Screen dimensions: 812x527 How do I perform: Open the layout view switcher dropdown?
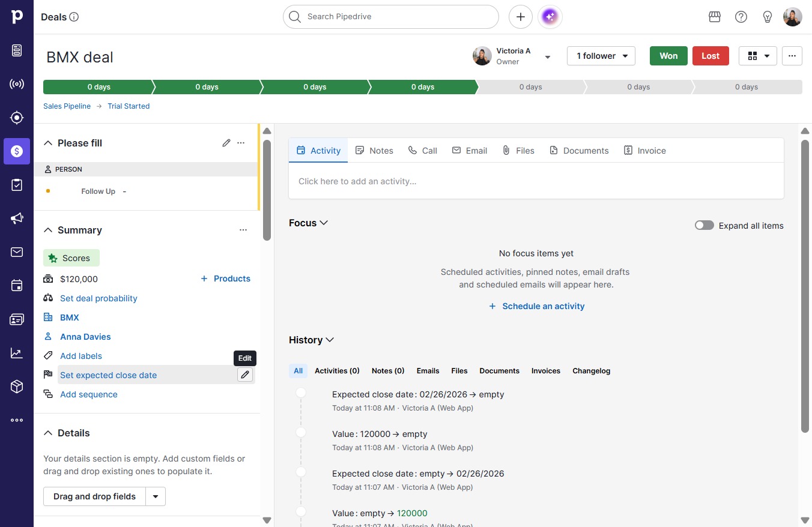(x=758, y=56)
